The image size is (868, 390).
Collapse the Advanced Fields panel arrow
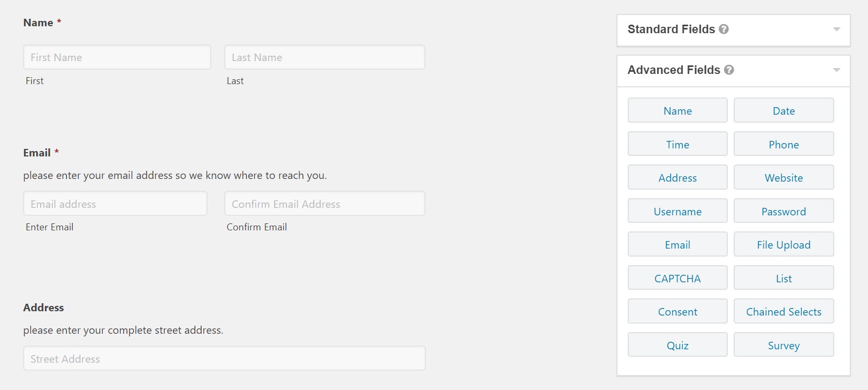coord(836,70)
